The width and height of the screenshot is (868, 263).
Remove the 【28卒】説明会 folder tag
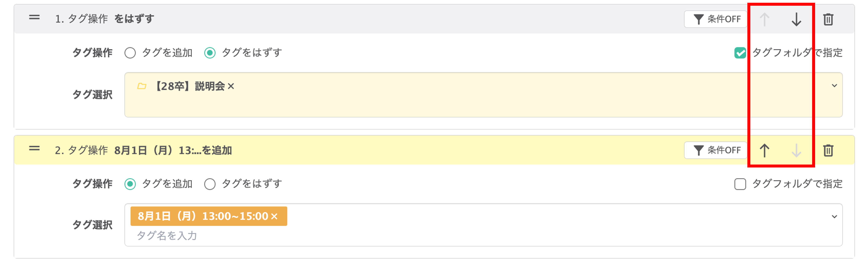click(x=231, y=87)
